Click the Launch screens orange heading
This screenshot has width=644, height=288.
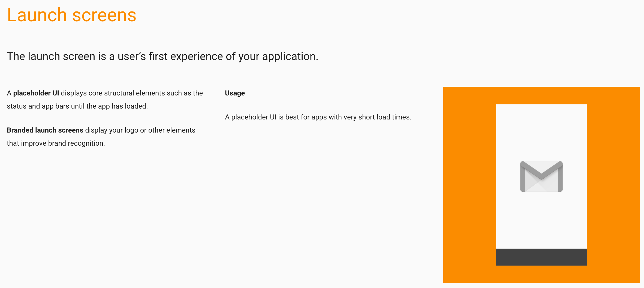coord(72,15)
